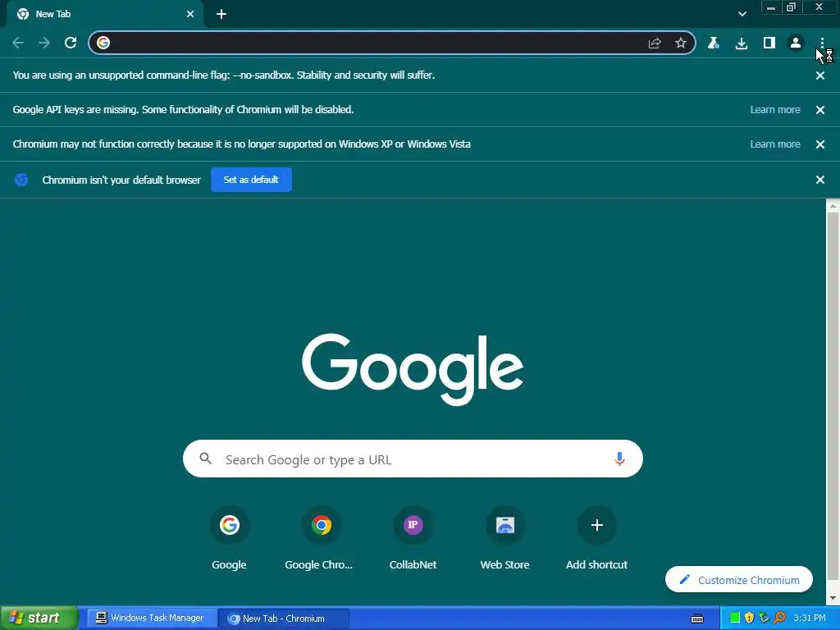Toggle the side panel icon

pos(769,43)
